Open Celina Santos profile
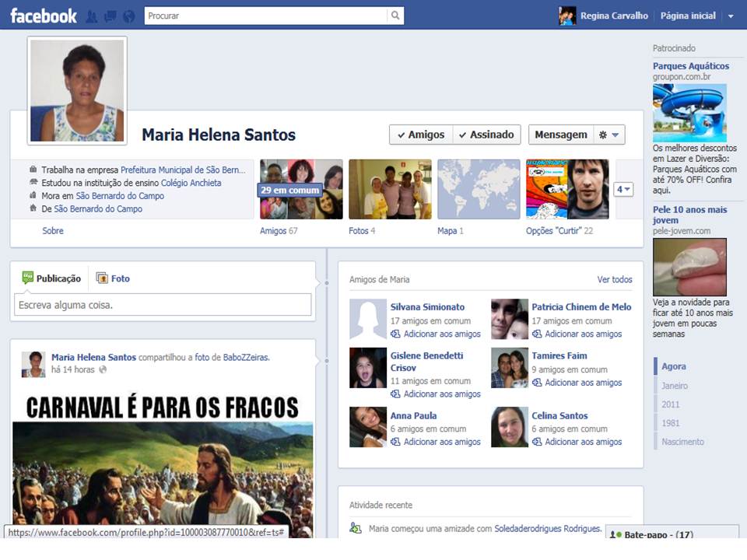This screenshot has height=560, width=747. pyautogui.click(x=559, y=415)
